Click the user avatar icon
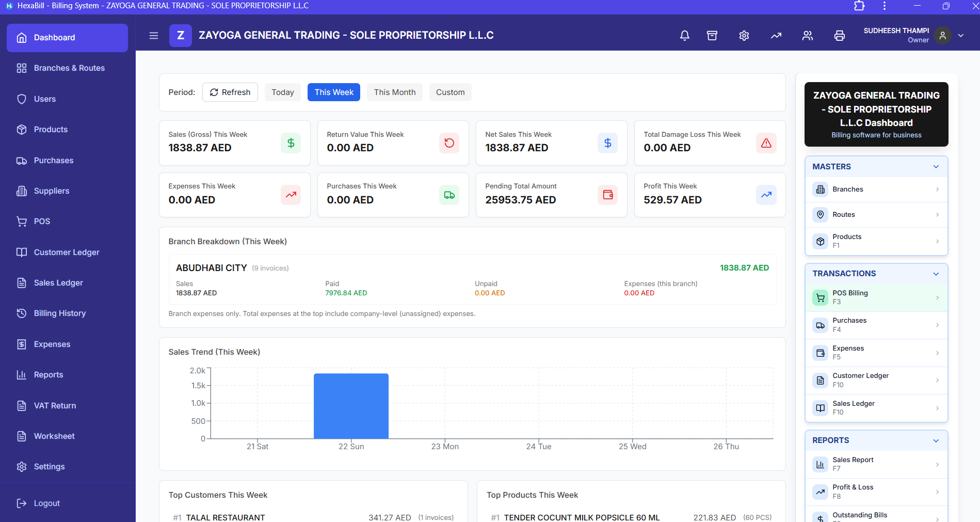Viewport: 980px width, 522px height. [x=942, y=36]
